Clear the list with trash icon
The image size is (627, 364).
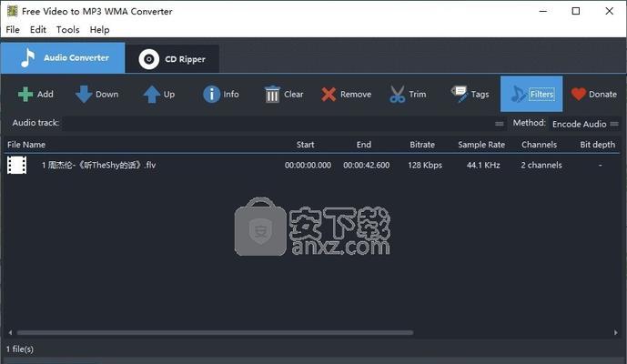pos(284,95)
